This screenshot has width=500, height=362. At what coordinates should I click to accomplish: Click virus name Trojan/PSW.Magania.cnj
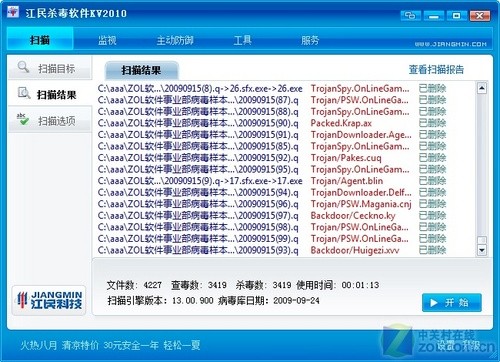point(361,204)
